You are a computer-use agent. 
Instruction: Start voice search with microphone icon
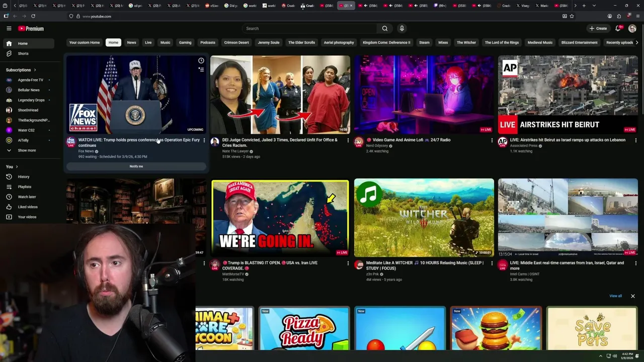click(x=401, y=29)
